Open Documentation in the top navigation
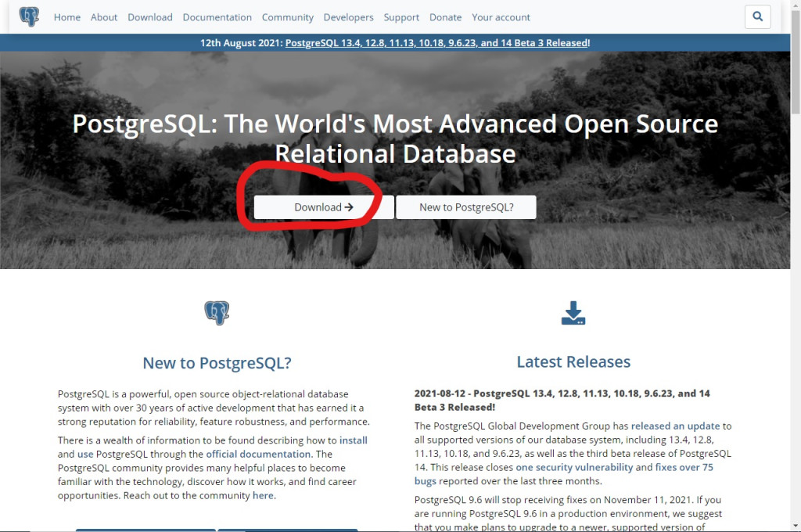 point(217,17)
